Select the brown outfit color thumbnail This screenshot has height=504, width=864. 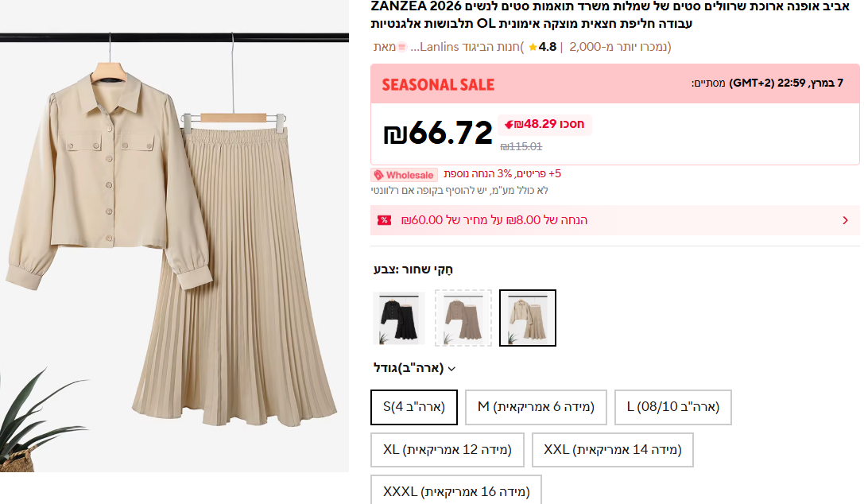coord(463,318)
